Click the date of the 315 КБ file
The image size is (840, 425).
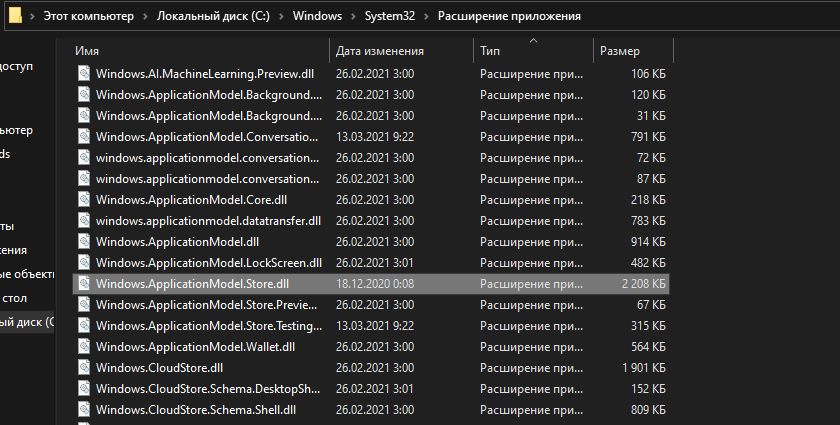click(x=374, y=325)
